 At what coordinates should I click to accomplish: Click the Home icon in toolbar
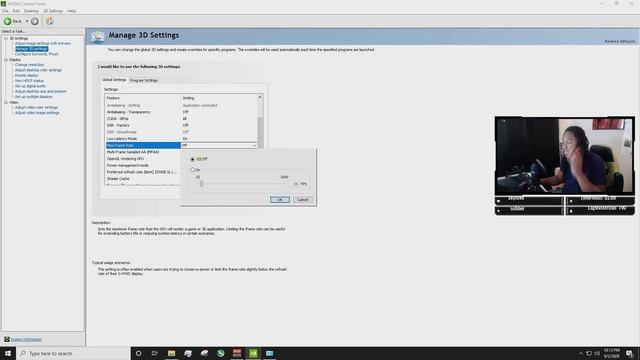[x=50, y=21]
